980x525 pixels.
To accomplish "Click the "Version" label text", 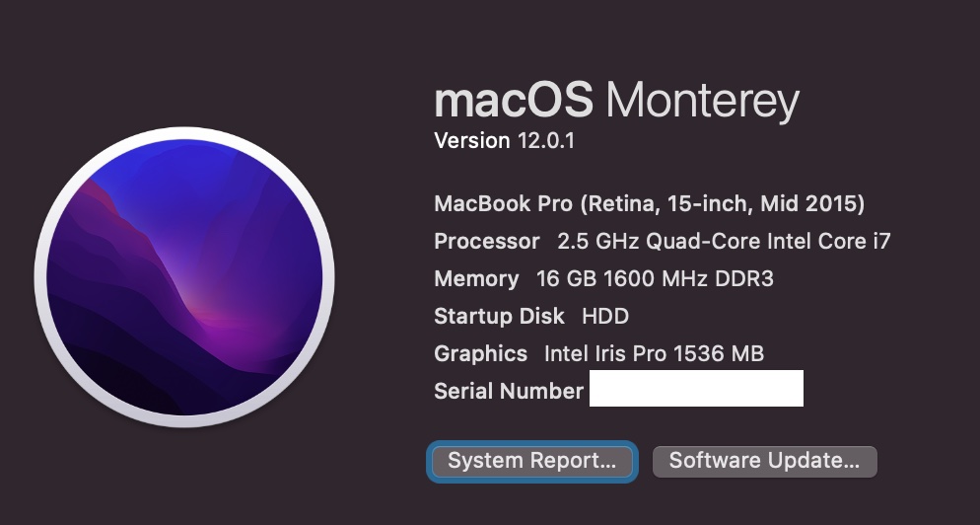I will point(471,141).
